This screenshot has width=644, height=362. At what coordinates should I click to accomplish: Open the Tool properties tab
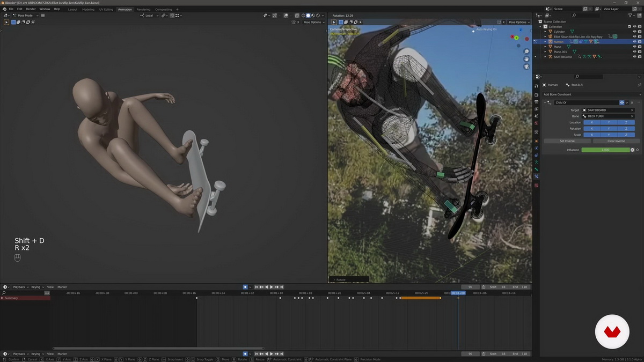point(536,85)
